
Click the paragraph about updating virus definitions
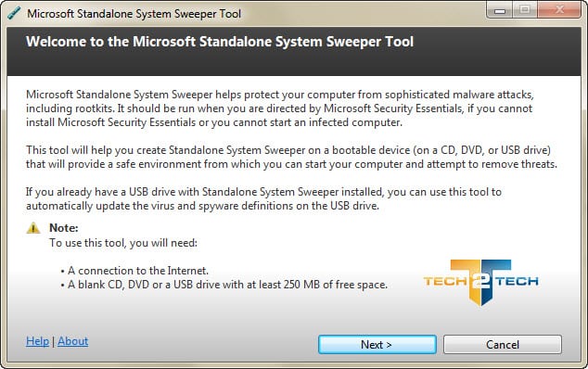point(263,198)
